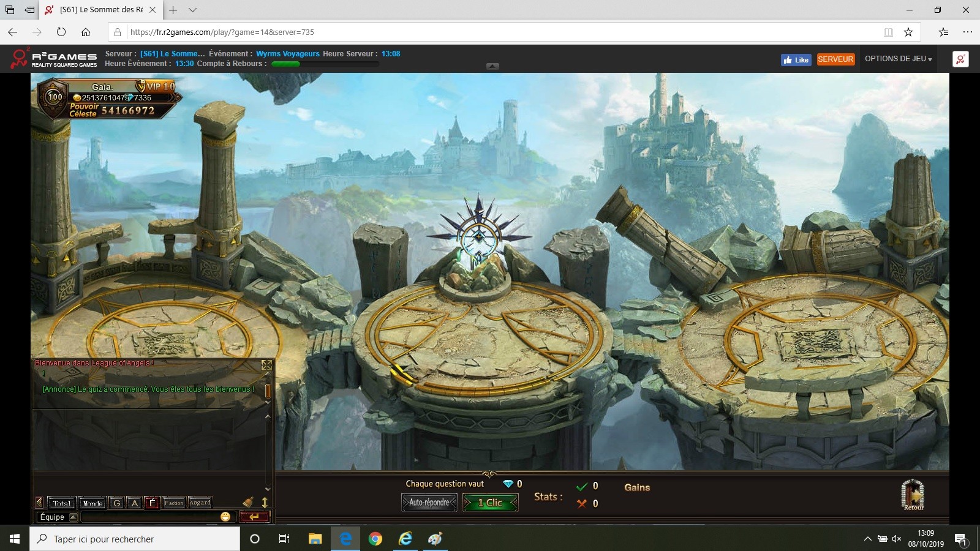Toggle the VIP 10 badge
Screen dimensions: 980x551
pyautogui.click(x=156, y=86)
